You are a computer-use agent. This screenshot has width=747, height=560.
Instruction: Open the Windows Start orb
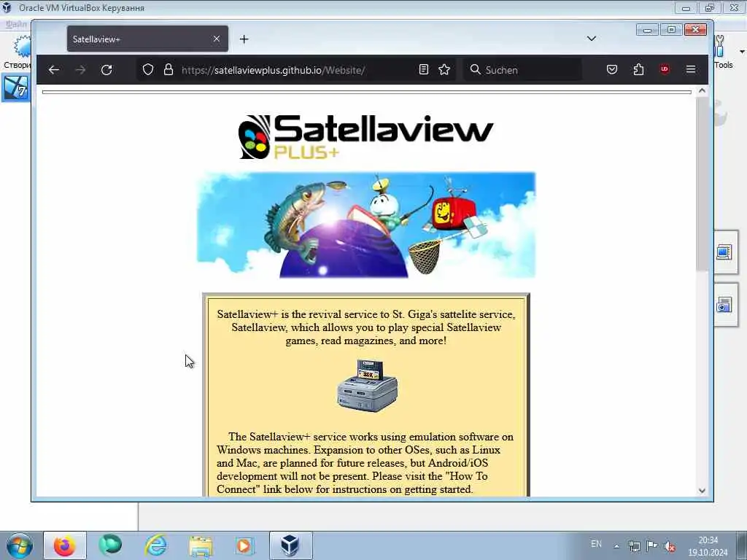20,545
